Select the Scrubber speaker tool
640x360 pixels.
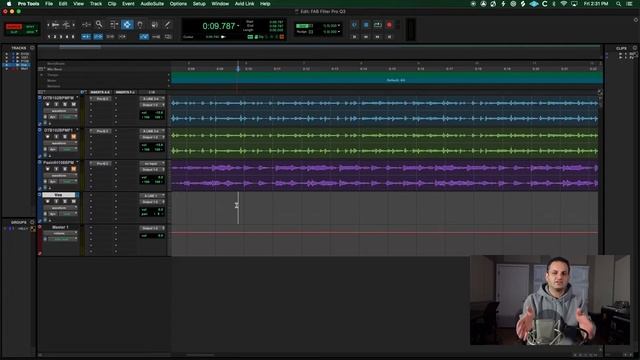pyautogui.click(x=154, y=25)
